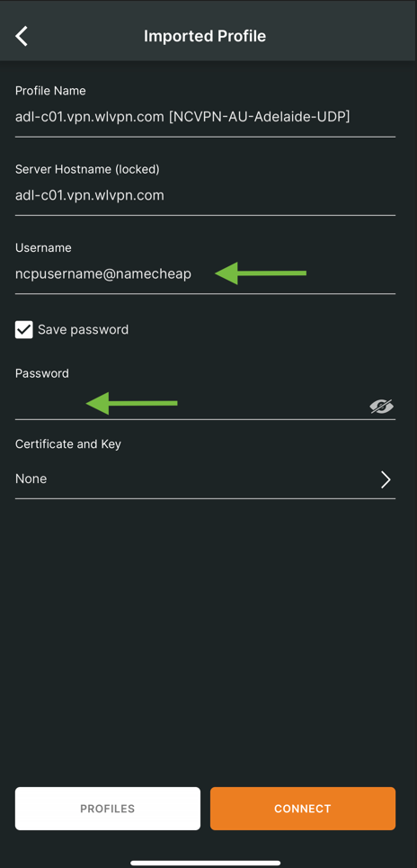Viewport: 417px width, 868px height.
Task: Go back using the header arrow
Action: 21,36
